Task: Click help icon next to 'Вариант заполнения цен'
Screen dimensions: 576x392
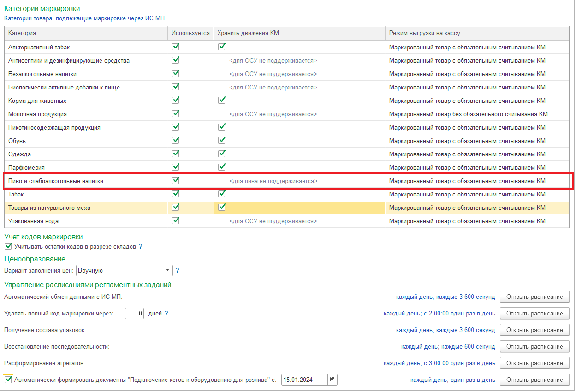Action: [177, 270]
